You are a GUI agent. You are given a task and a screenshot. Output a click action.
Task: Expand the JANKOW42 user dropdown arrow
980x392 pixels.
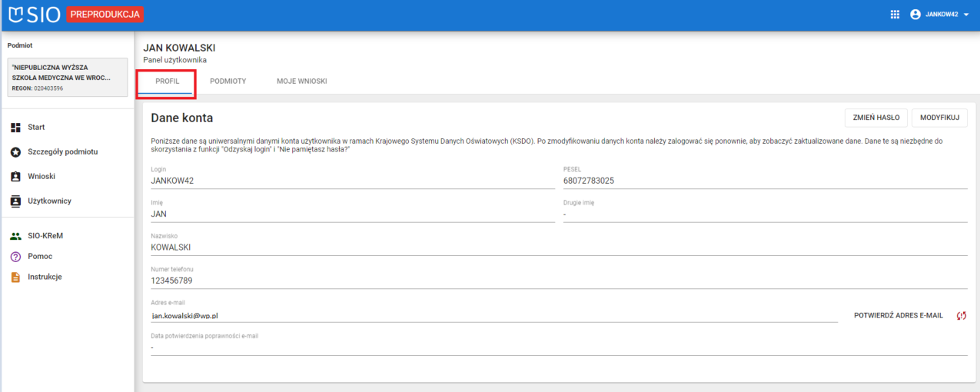tap(966, 15)
